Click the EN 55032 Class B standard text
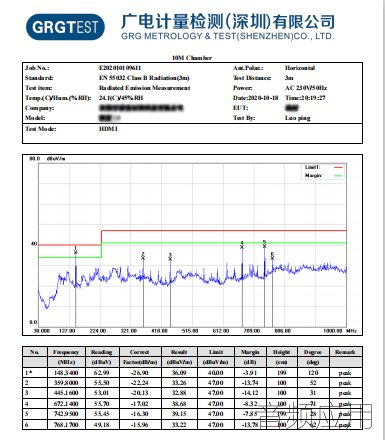 144,78
